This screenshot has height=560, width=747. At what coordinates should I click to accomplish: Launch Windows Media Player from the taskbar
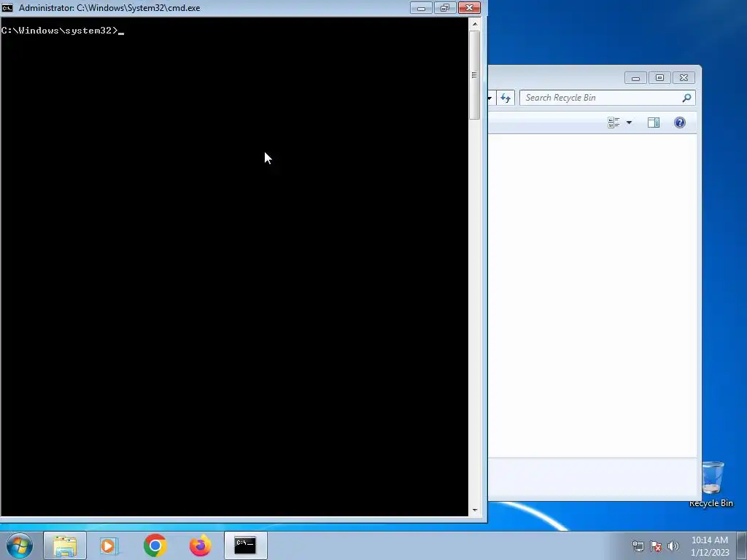tap(109, 545)
